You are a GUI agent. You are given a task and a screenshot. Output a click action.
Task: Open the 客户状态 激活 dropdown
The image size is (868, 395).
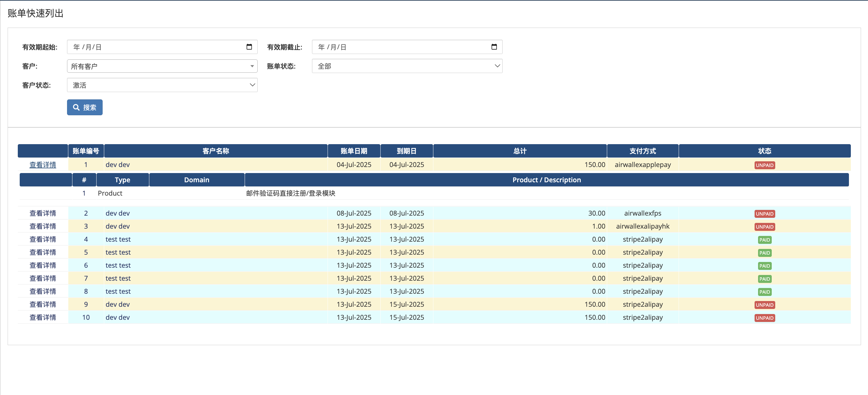point(162,85)
